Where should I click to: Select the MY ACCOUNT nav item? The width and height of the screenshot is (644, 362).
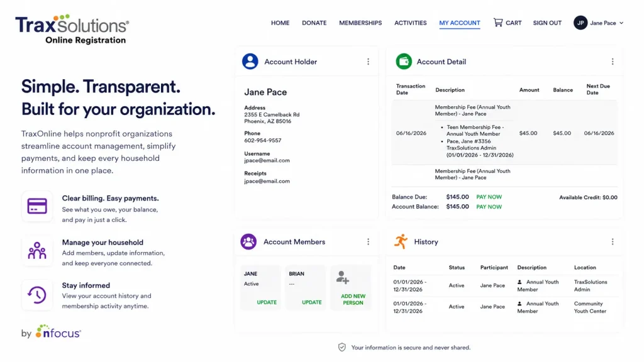460,23
